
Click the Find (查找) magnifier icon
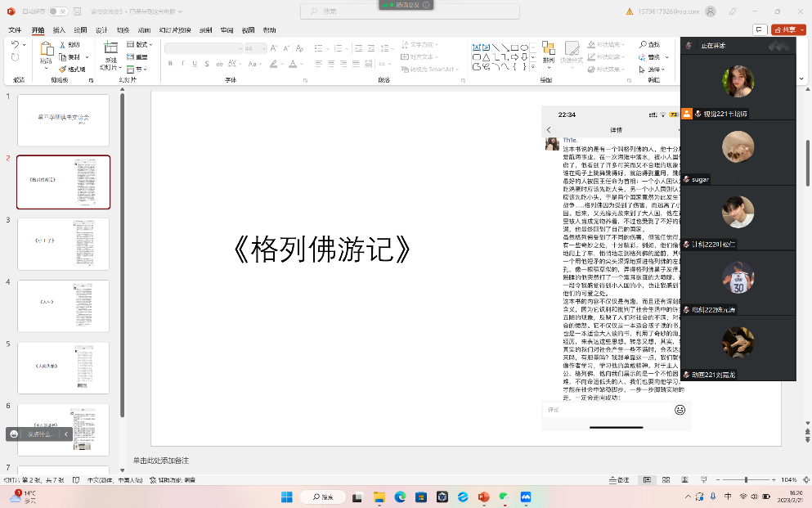[x=651, y=45]
